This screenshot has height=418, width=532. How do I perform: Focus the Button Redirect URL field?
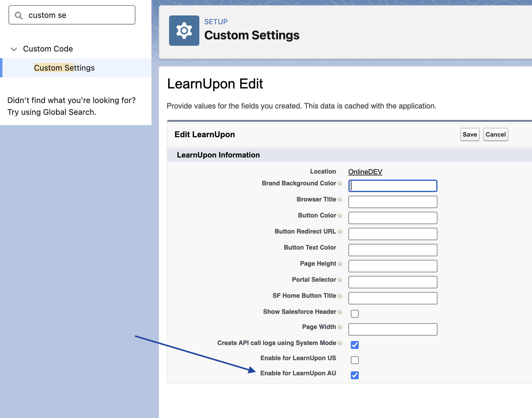pyautogui.click(x=393, y=234)
